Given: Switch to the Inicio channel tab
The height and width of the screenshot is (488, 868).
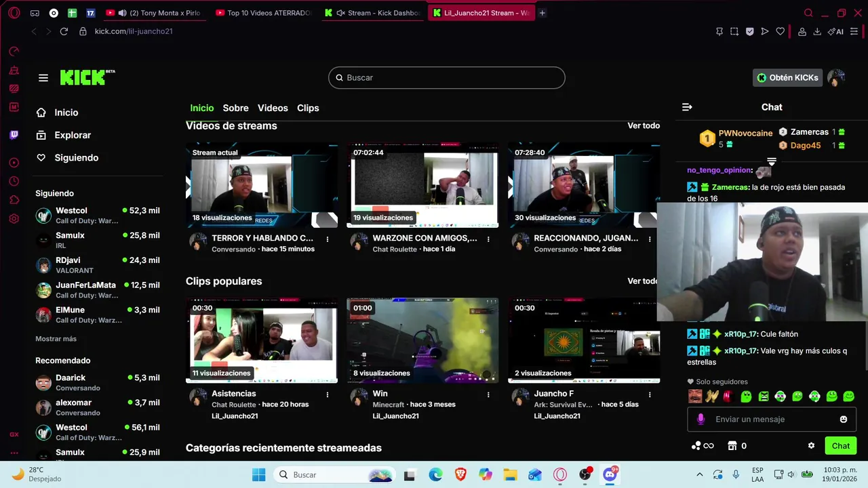Looking at the screenshot, I should pos(201,108).
